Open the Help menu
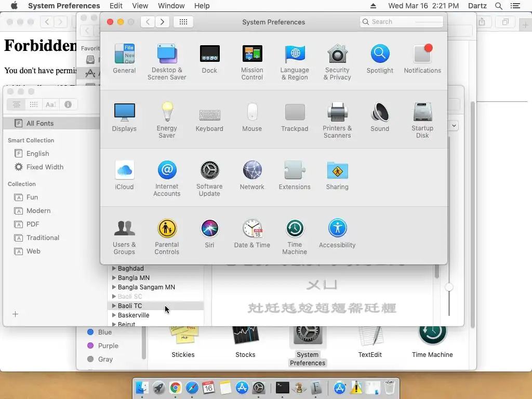The height and width of the screenshot is (399, 532). (202, 6)
